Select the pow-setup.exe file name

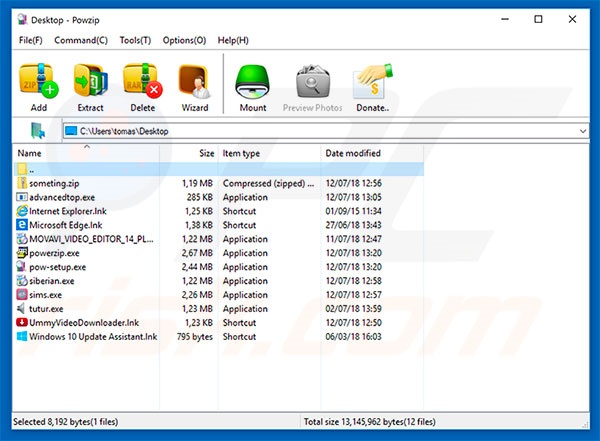(x=58, y=267)
